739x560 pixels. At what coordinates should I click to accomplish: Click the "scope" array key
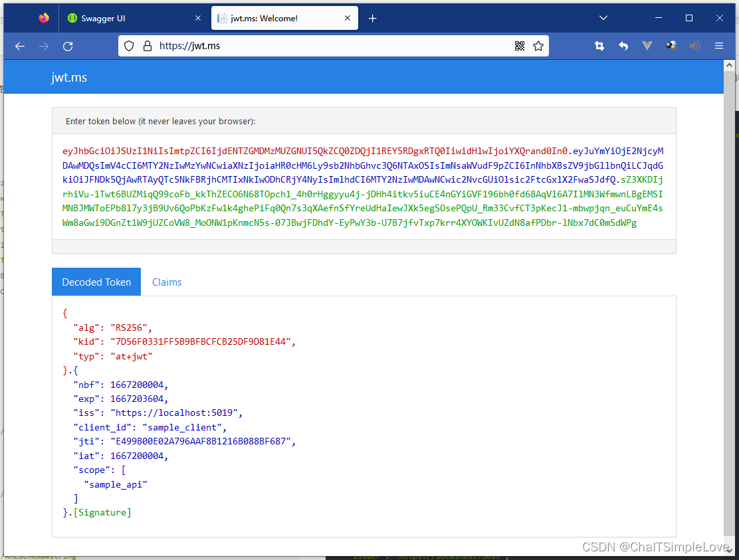pyautogui.click(x=92, y=470)
